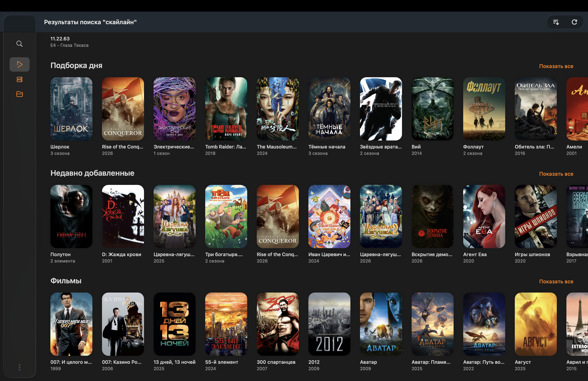
Task: Open the Вий poster
Action: pos(433,109)
